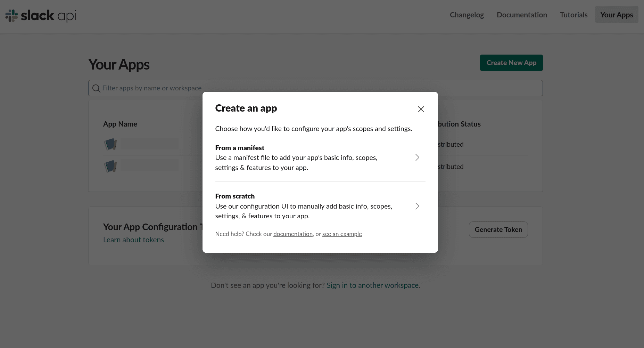Choose the From a manifest heading
The height and width of the screenshot is (348, 644).
(240, 148)
